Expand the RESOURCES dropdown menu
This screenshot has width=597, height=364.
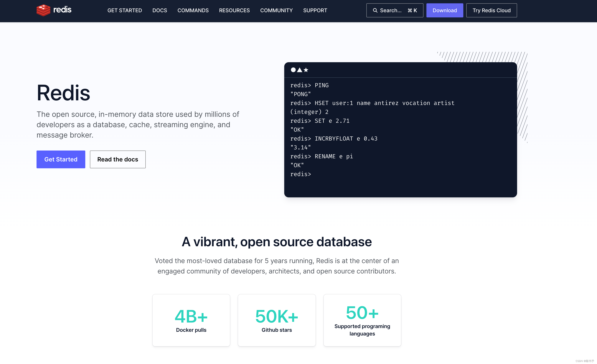(x=234, y=10)
